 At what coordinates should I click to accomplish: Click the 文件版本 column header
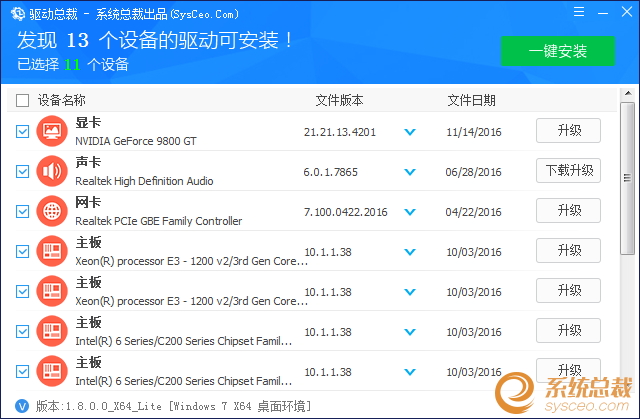[339, 100]
